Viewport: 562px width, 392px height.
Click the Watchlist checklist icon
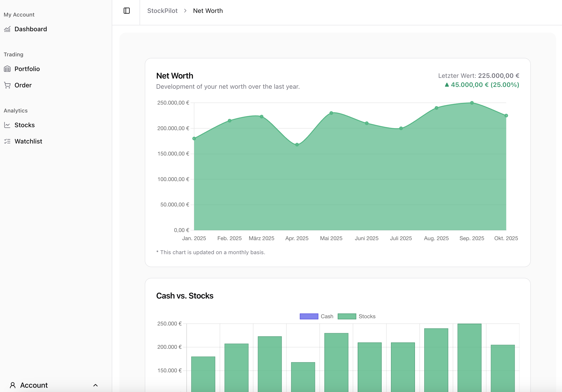(7, 141)
